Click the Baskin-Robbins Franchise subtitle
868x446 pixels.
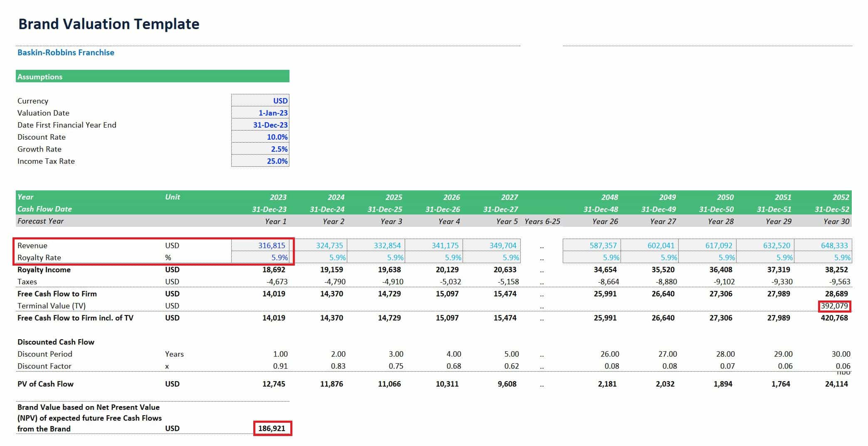(x=66, y=52)
